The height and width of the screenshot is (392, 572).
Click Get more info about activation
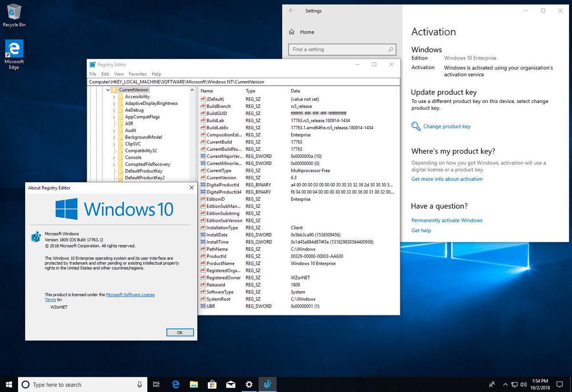point(447,179)
